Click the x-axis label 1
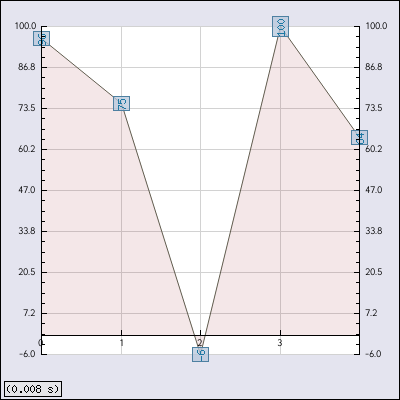The height and width of the screenshot is (400, 400). tap(121, 343)
